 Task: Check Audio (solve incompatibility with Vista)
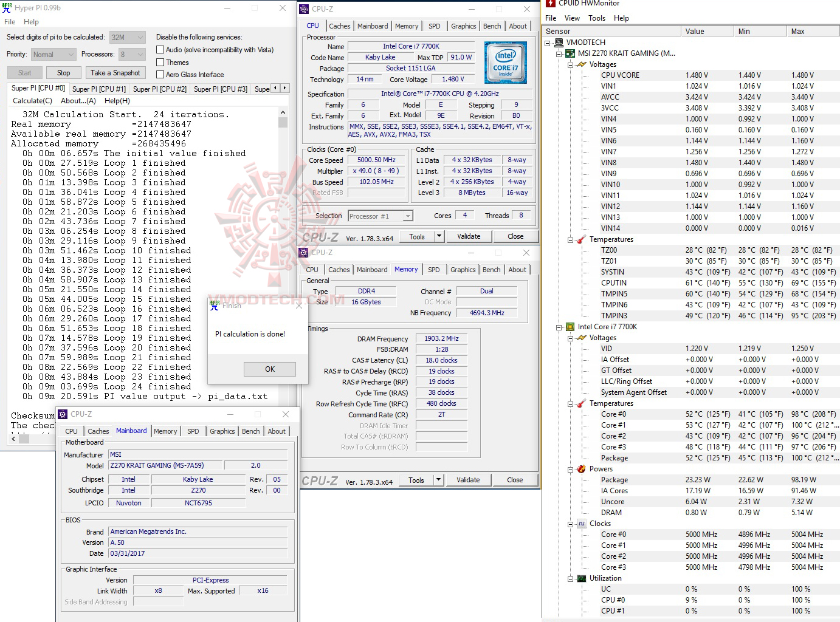tap(160, 49)
